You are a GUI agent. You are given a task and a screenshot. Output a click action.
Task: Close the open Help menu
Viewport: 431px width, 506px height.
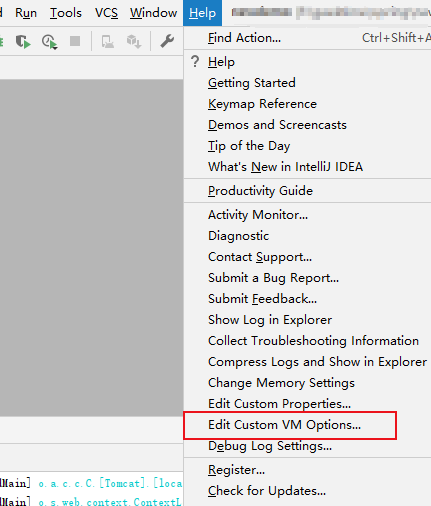(202, 13)
